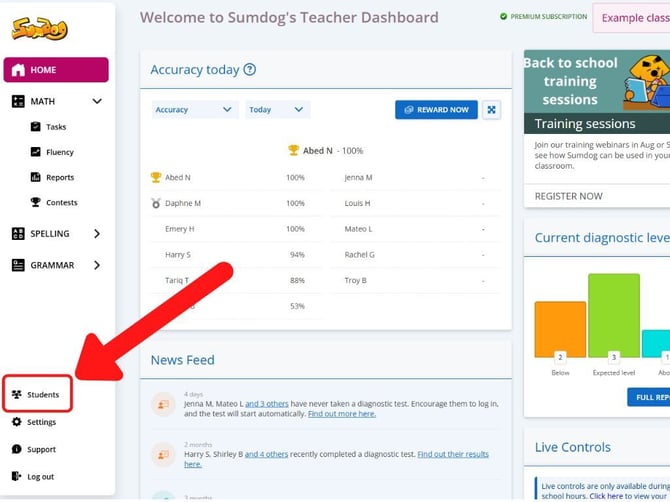Go to the HOME page

point(56,70)
